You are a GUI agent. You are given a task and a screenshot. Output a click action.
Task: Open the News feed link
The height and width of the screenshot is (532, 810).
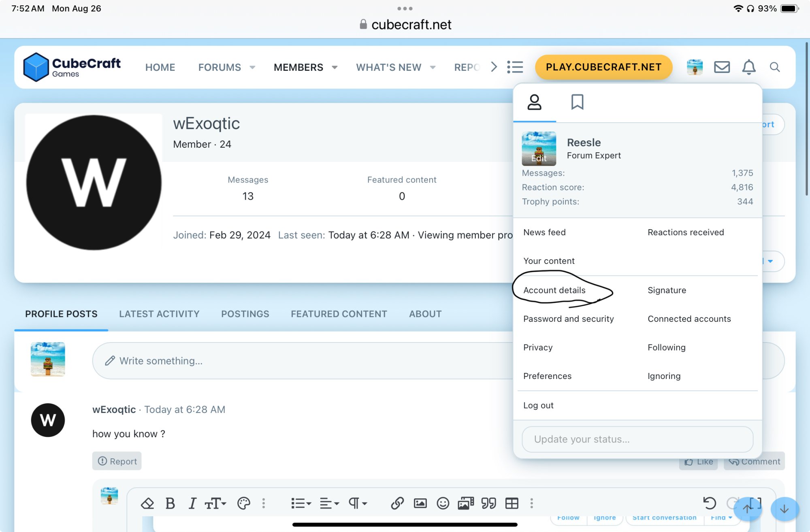click(x=544, y=232)
